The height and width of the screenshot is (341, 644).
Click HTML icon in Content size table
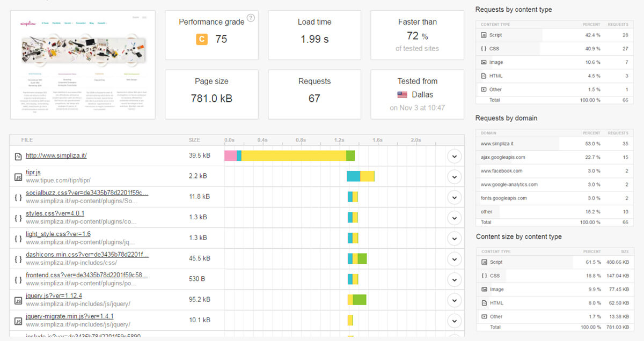point(484,303)
